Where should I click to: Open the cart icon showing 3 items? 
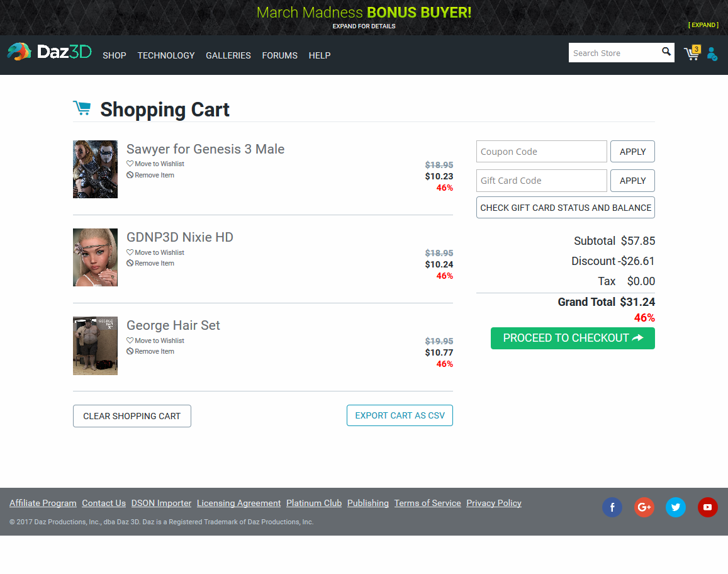[x=692, y=54]
